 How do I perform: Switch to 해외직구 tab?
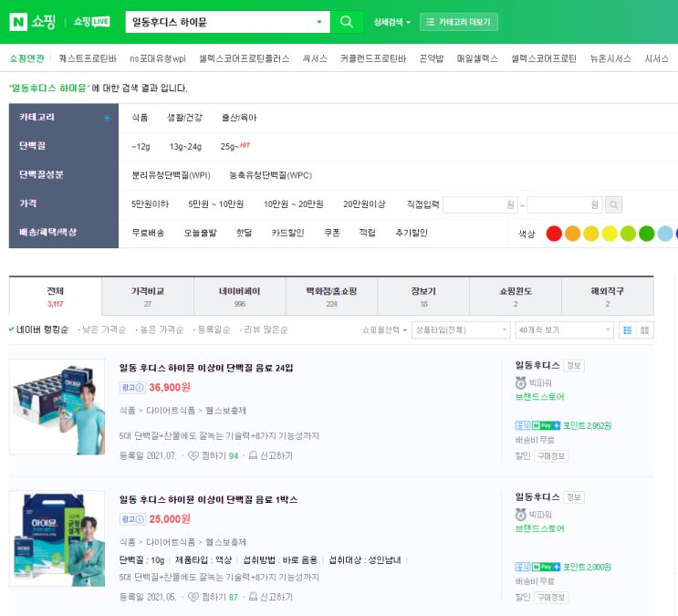608,297
